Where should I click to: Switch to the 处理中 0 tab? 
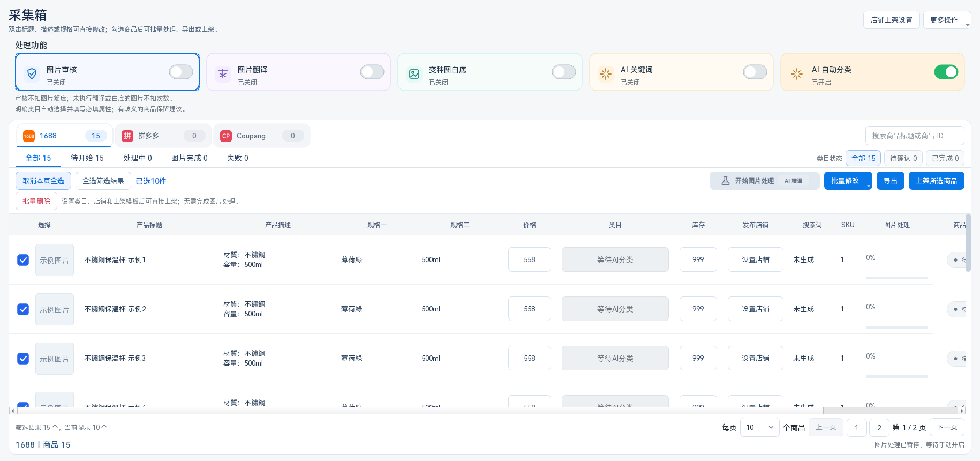click(138, 158)
